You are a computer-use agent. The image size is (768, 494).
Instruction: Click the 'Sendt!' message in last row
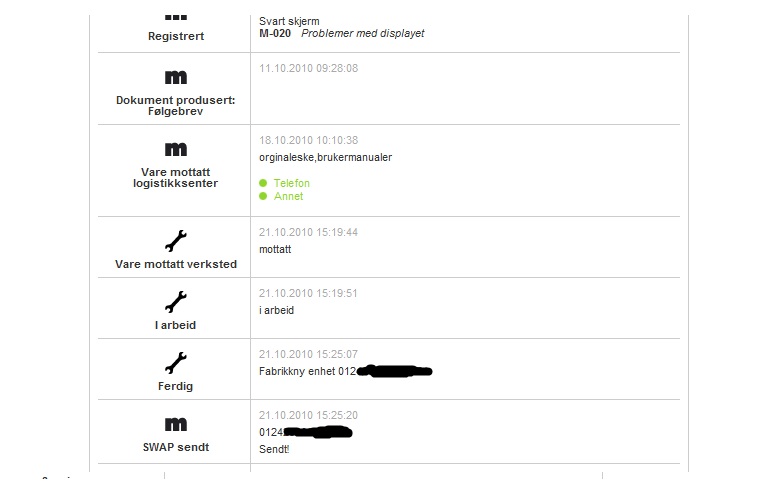point(274,449)
